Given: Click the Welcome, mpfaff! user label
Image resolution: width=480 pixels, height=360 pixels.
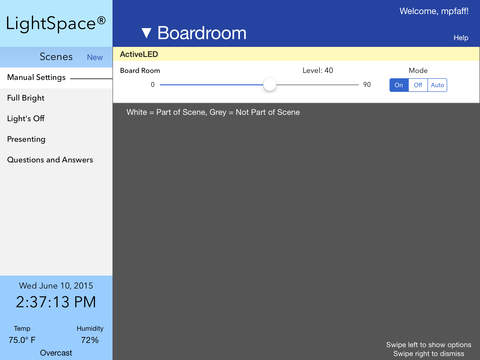Looking at the screenshot, I should pyautogui.click(x=434, y=11).
